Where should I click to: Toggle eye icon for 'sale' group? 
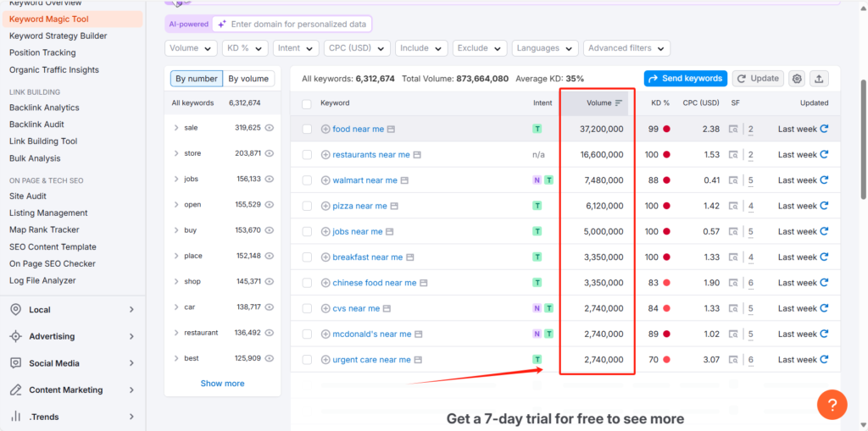tap(270, 127)
